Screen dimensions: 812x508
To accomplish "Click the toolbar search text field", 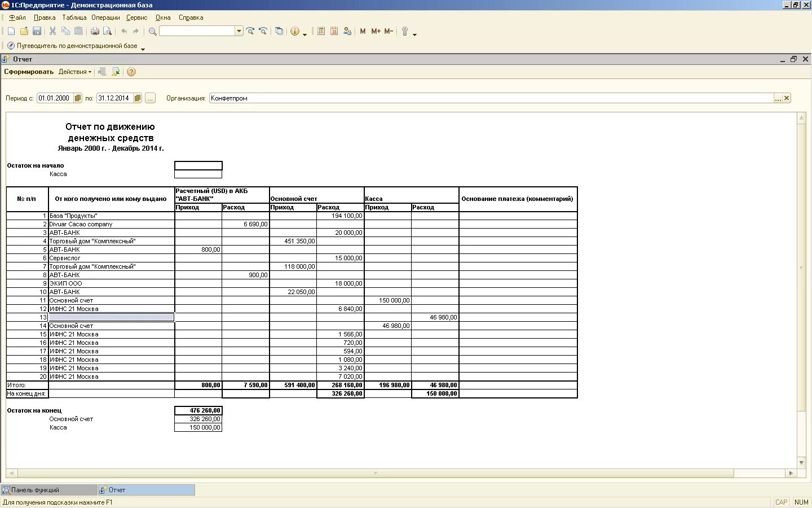I will click(x=197, y=32).
